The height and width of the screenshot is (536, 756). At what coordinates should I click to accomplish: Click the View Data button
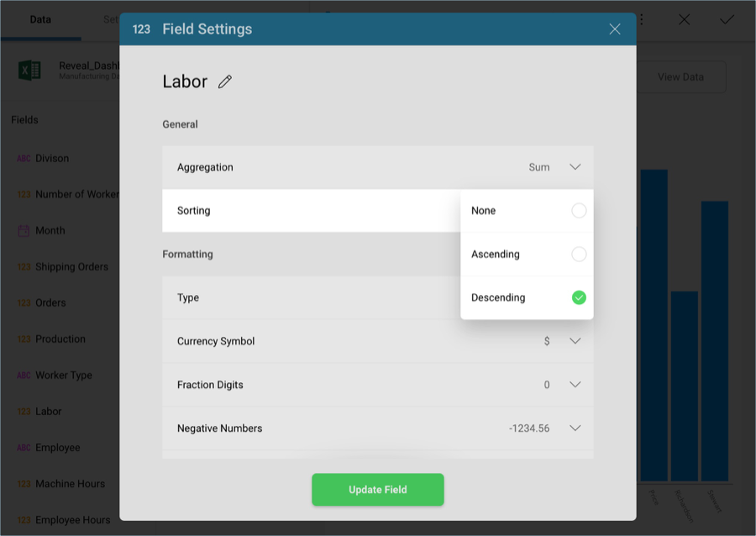(680, 77)
